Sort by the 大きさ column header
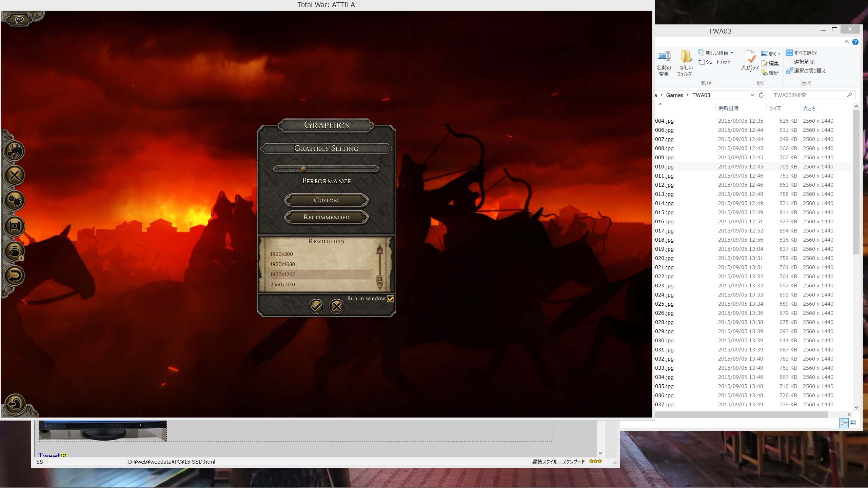 coord(809,108)
